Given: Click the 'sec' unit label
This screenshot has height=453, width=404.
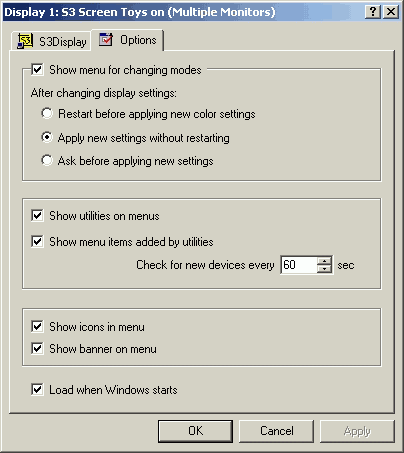Looking at the screenshot, I should [346, 265].
